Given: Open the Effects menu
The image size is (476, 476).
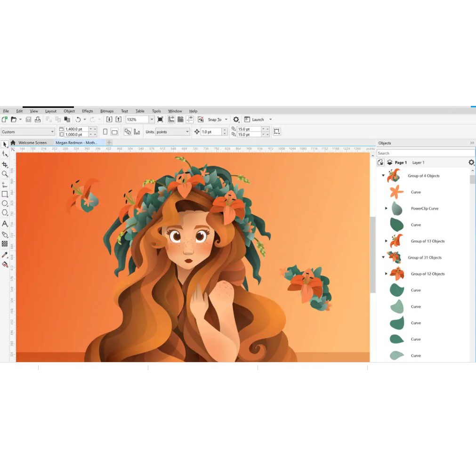Looking at the screenshot, I should coord(87,111).
